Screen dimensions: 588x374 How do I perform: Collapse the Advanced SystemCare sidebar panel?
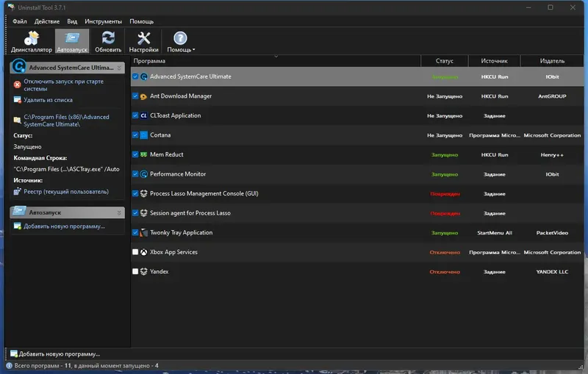[x=119, y=68]
